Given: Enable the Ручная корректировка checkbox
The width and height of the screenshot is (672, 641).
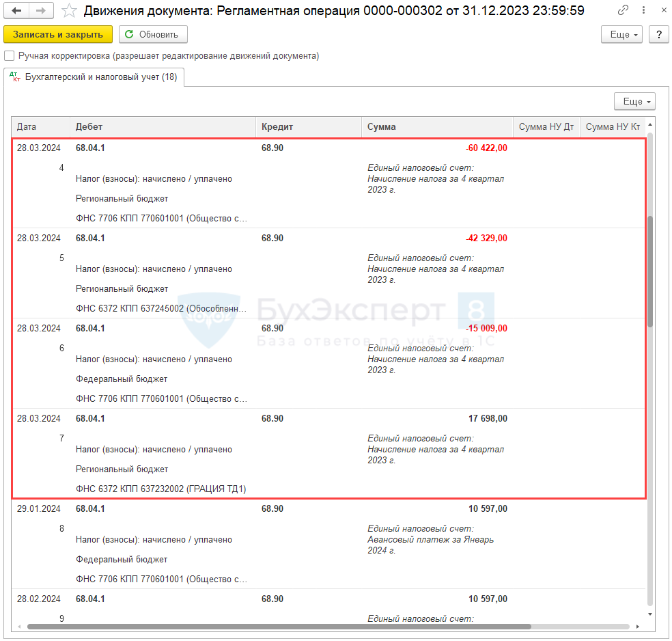Looking at the screenshot, I should [10, 56].
